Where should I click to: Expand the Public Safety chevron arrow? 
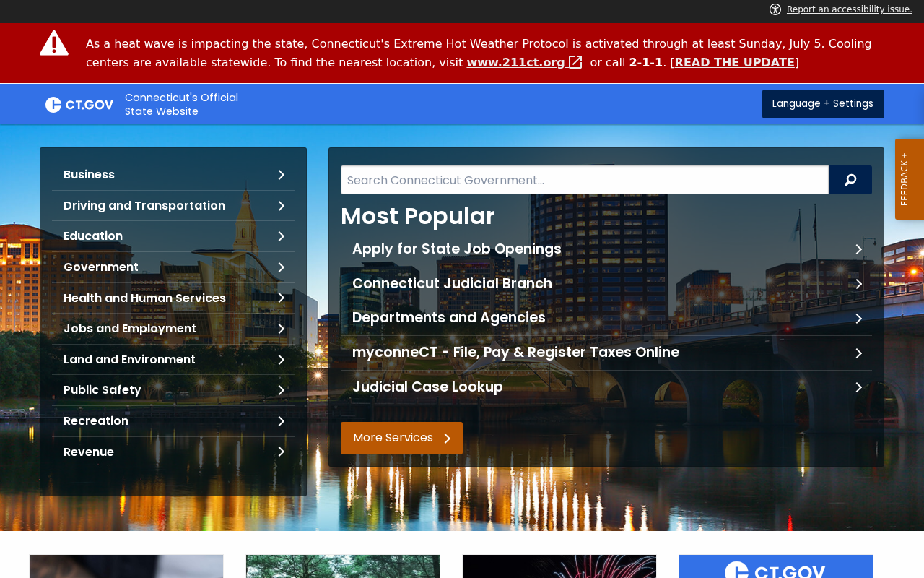coord(282,390)
